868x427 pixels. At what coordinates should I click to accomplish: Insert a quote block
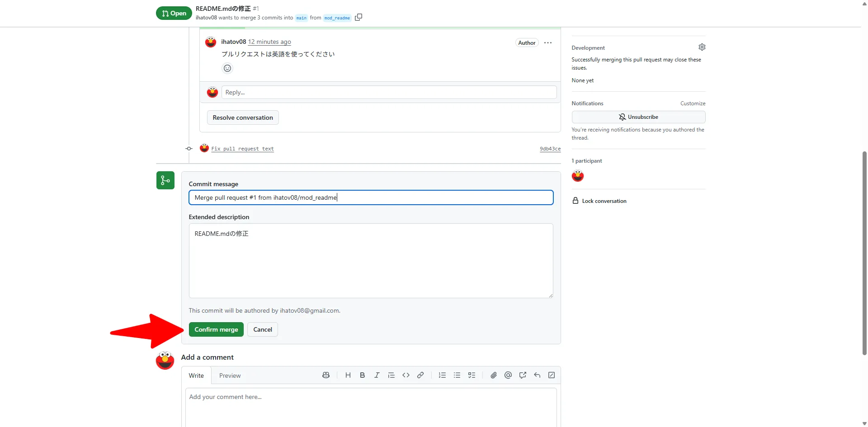click(x=391, y=375)
